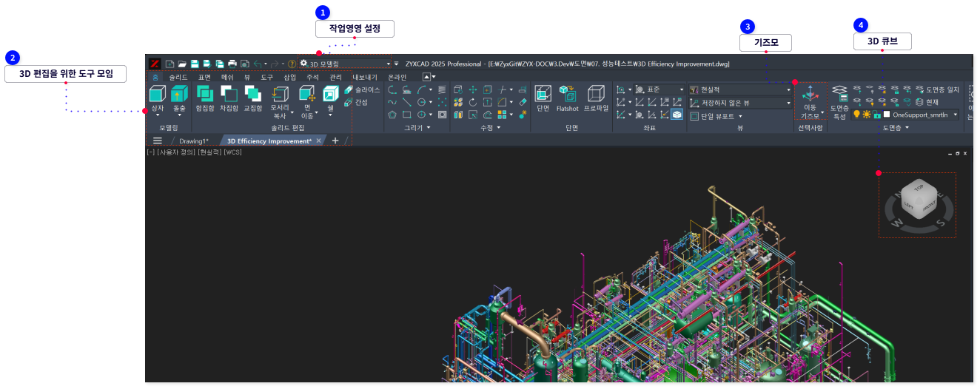Switch to the 메쉬 ribbon tab
Screen dimensions: 980x389
227,77
